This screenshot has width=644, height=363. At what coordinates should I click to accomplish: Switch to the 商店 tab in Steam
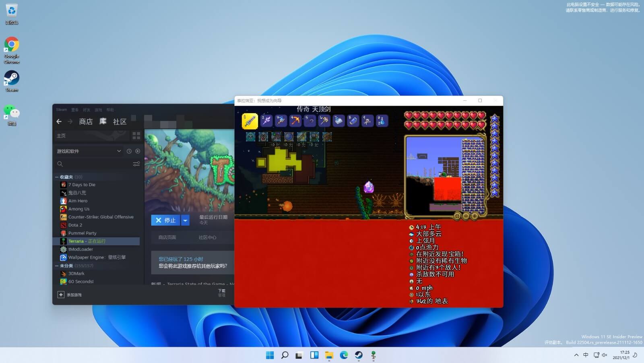click(85, 122)
